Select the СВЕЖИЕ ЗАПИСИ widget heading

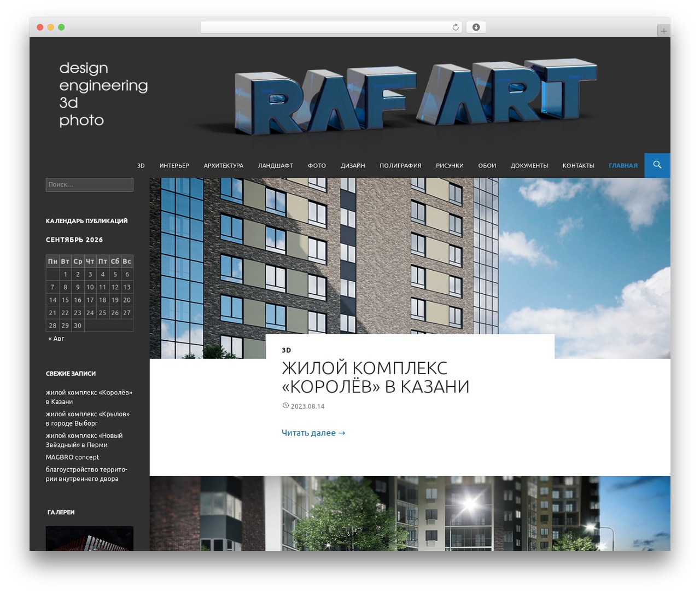tap(71, 374)
